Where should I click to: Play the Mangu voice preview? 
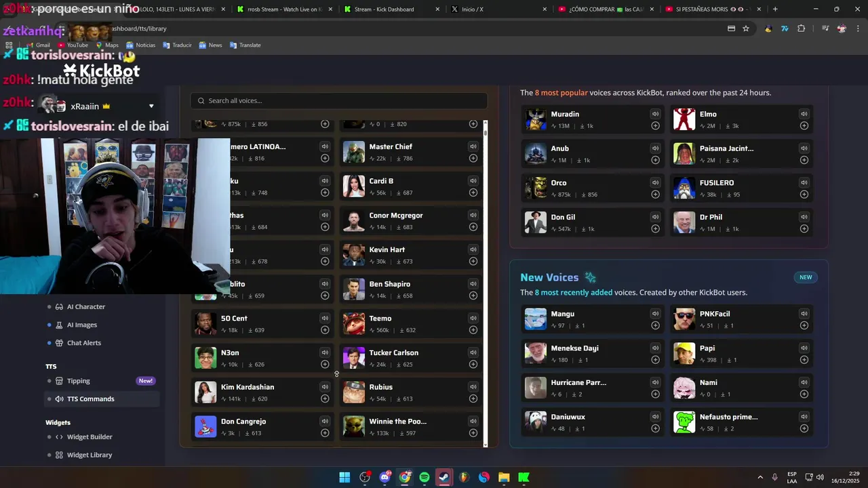pyautogui.click(x=655, y=314)
